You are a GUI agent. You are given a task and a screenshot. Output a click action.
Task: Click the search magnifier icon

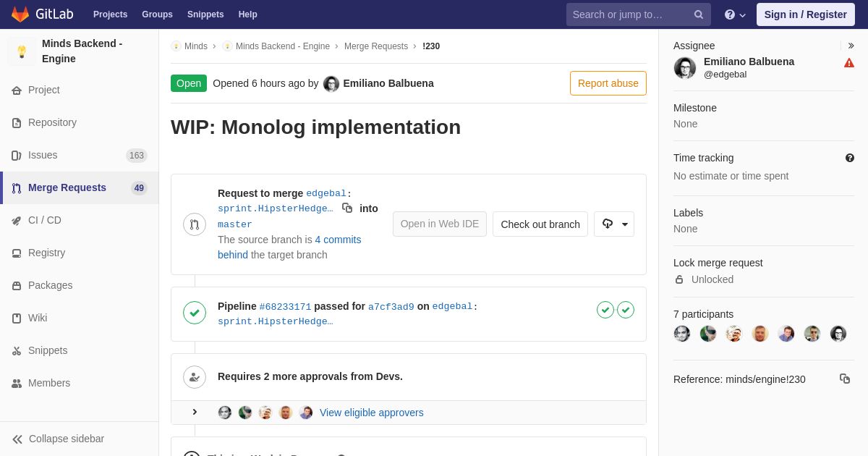(699, 14)
